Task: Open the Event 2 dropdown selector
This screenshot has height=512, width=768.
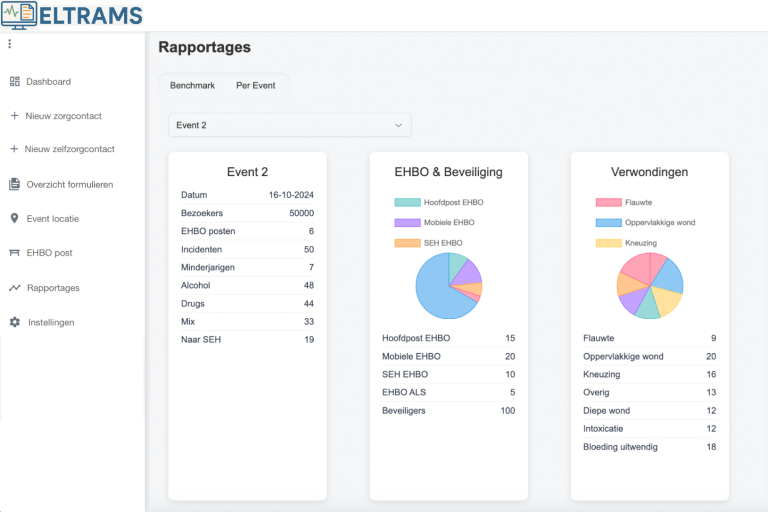Action: (289, 125)
